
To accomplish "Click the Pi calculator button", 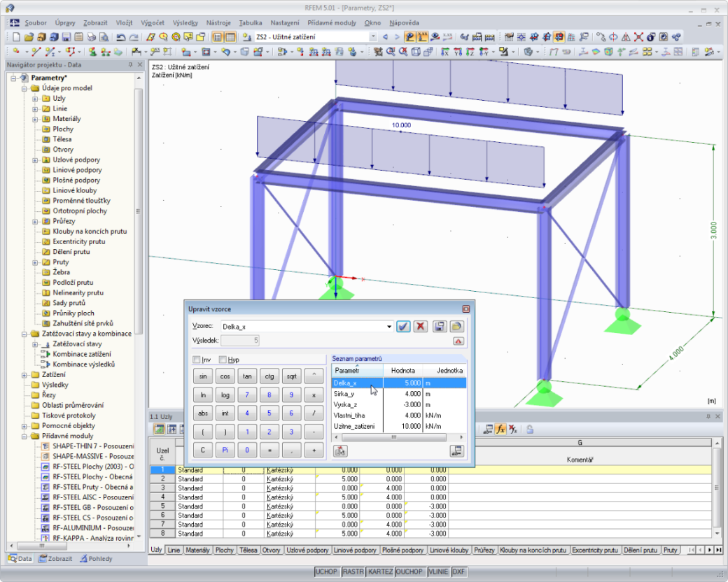I will 225,450.
